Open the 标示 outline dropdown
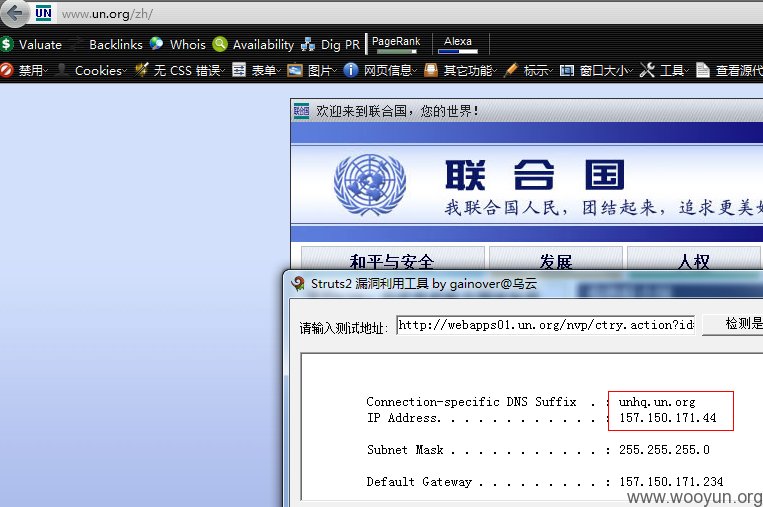 [x=538, y=71]
